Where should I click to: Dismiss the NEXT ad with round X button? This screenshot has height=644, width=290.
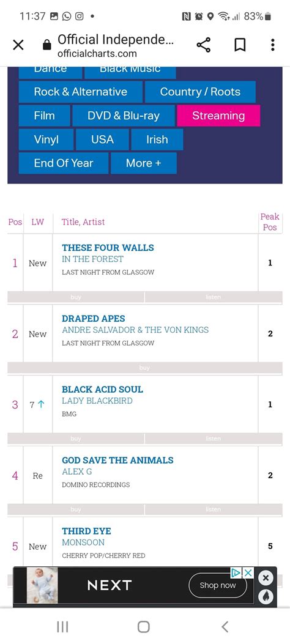tap(266, 579)
